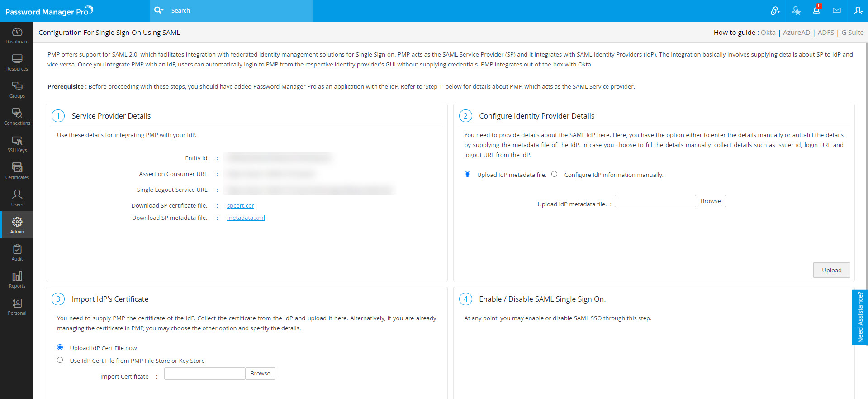Screen dimensions: 868x399
Task: Select 'Upload IdP metadata file' radio option
Action: (x=467, y=174)
